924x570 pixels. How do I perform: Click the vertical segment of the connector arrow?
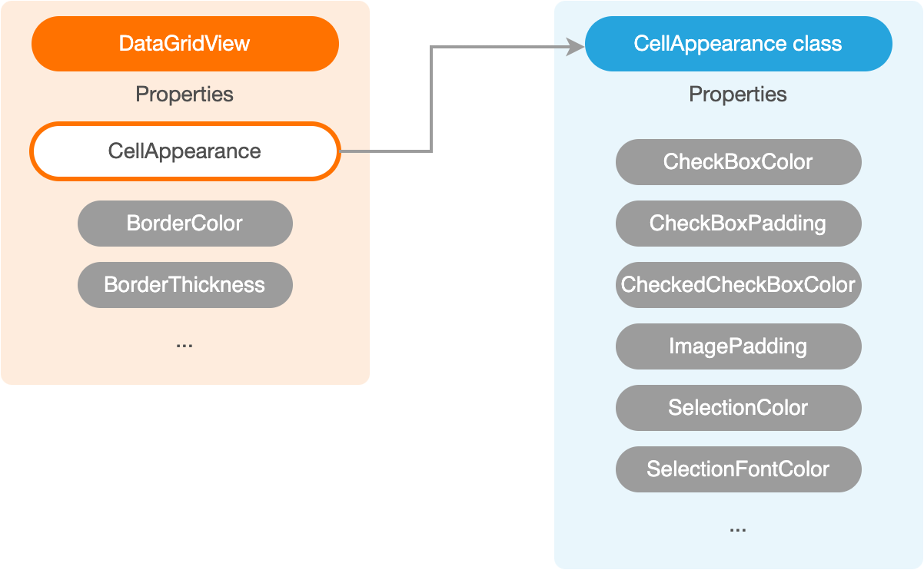[431, 100]
